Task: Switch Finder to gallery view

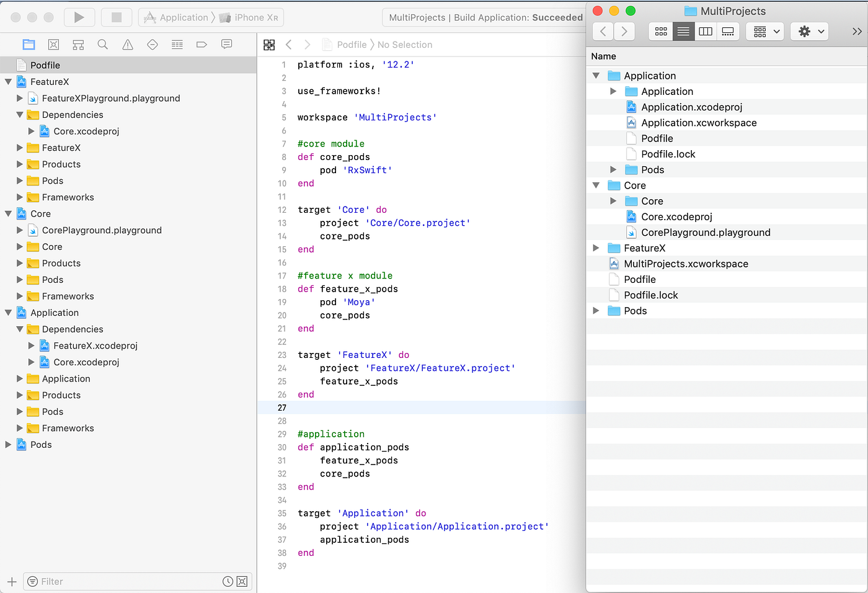Action: tap(728, 31)
